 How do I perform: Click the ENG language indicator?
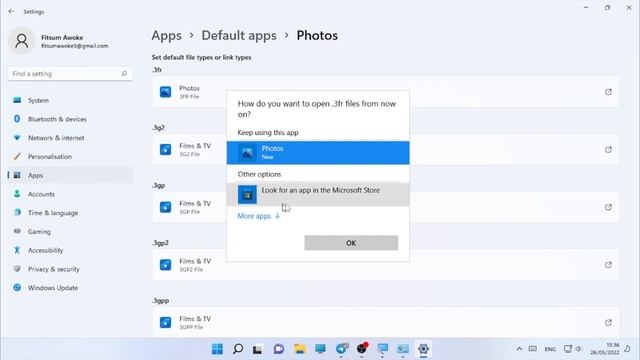(550, 349)
